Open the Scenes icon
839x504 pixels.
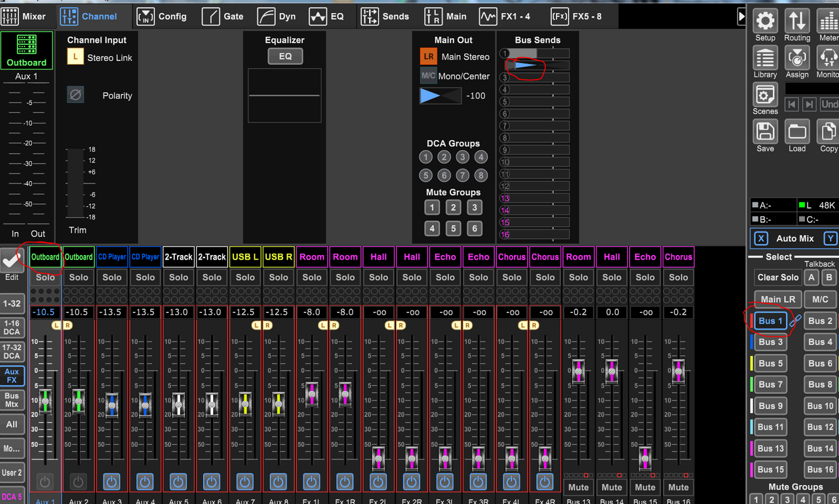click(765, 95)
